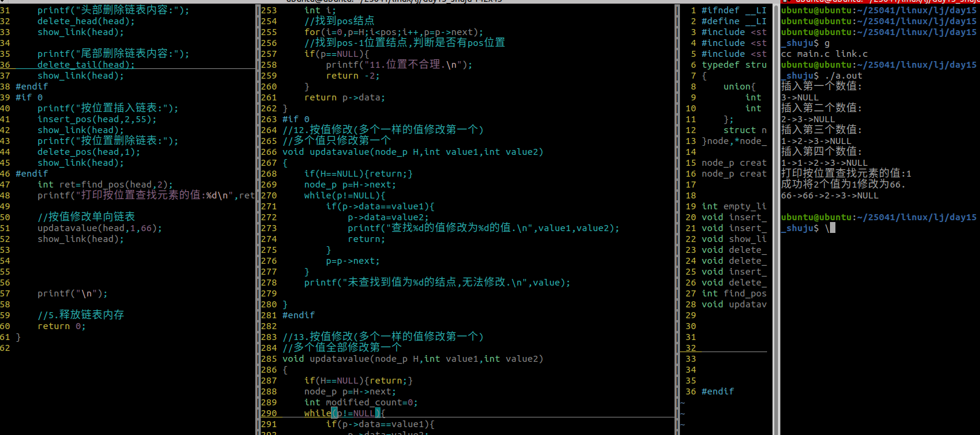Click 66->66->2->3->NULL terminal output

830,195
